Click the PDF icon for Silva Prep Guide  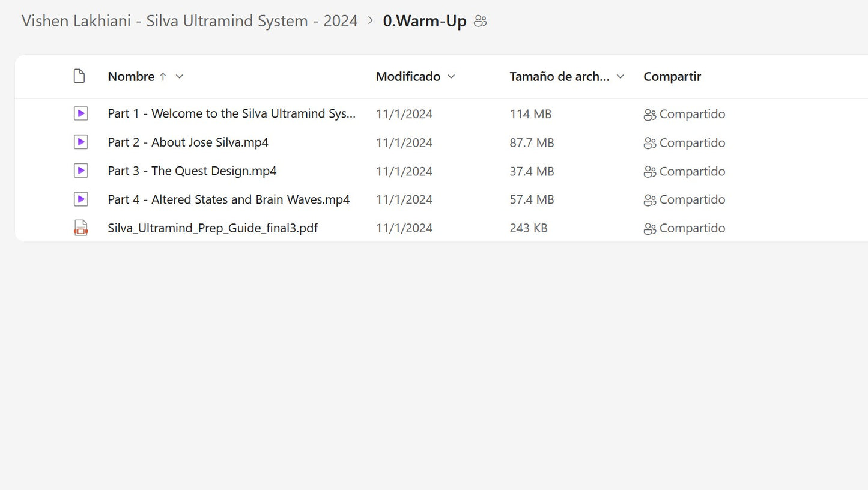(80, 228)
